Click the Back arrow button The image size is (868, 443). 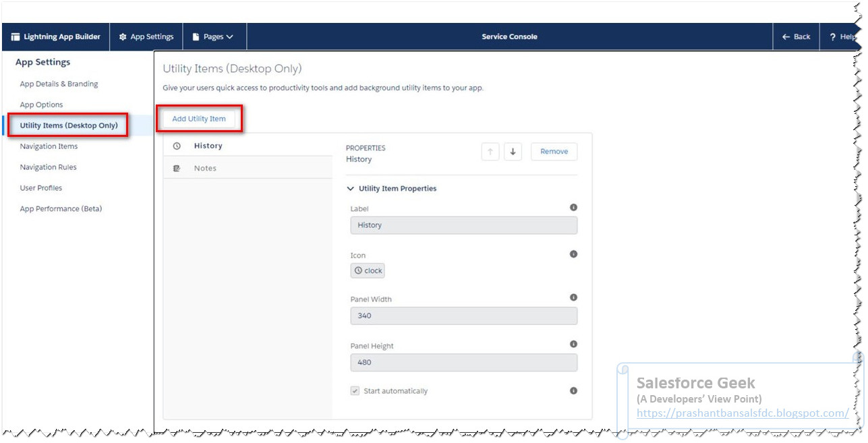coord(796,37)
